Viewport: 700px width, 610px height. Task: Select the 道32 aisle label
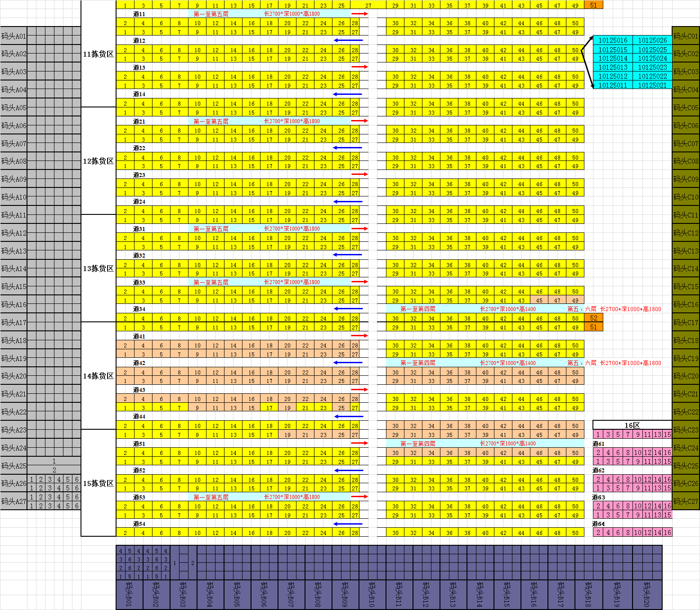139,255
